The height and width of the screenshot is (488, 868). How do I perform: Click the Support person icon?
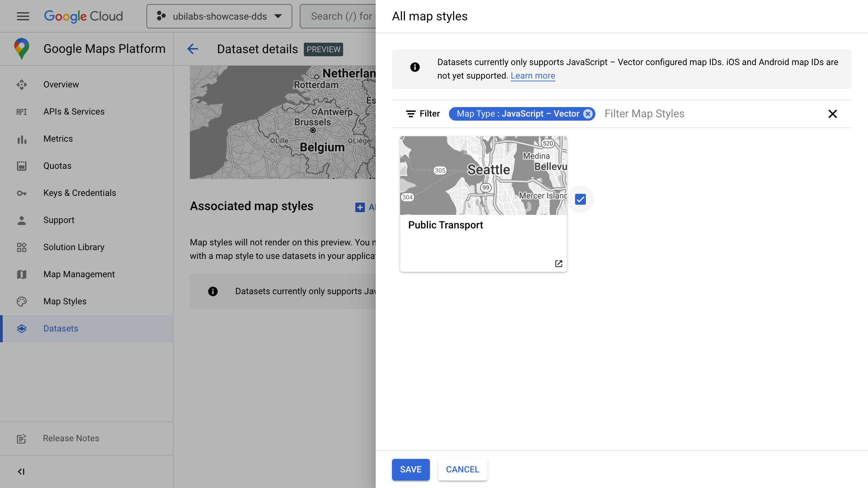pos(22,220)
